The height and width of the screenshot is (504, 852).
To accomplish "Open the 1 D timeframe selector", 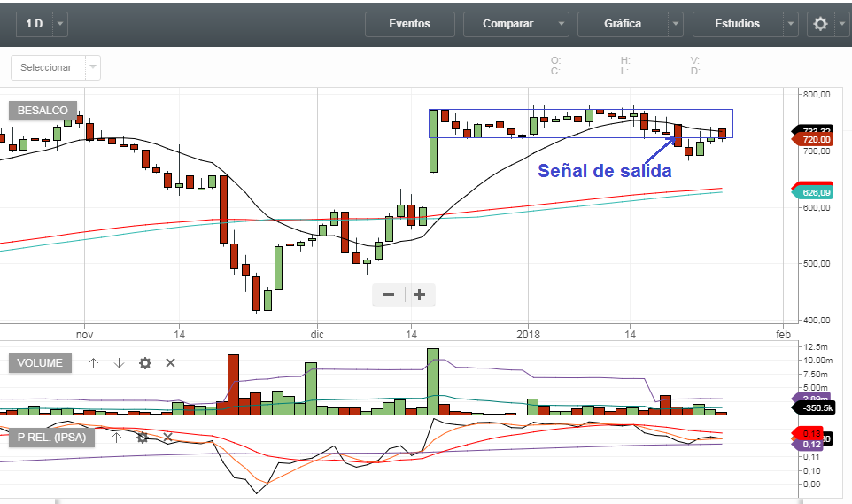I will 35,24.
